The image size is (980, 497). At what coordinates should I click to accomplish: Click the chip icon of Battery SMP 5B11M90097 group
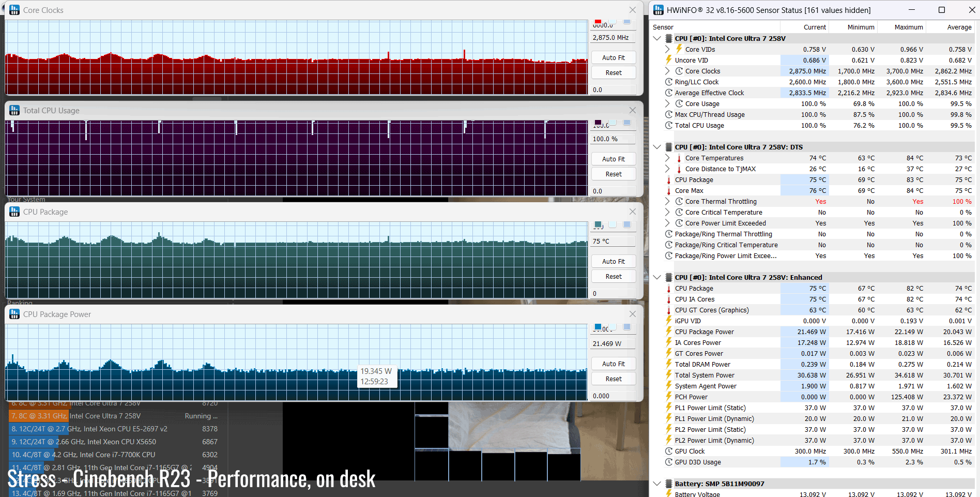pos(669,484)
